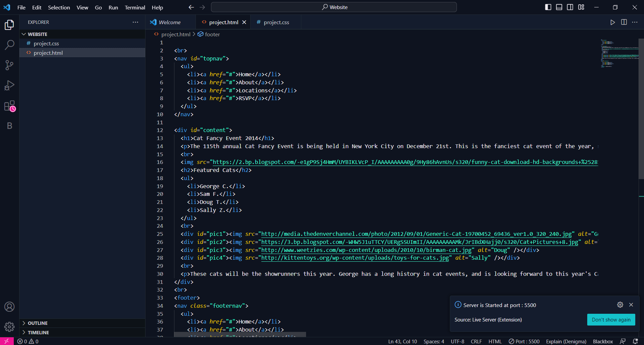Split the editor to the right
The height and width of the screenshot is (345, 644).
(x=624, y=22)
